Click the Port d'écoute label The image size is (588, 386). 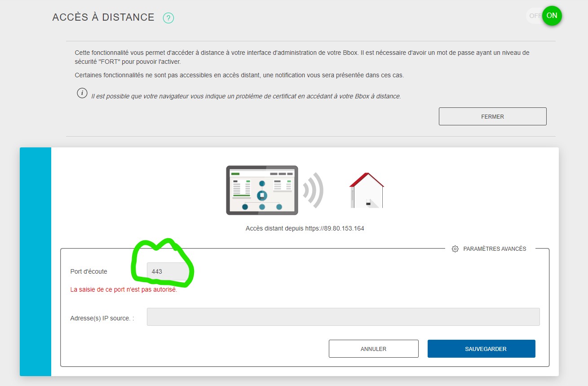(x=89, y=271)
